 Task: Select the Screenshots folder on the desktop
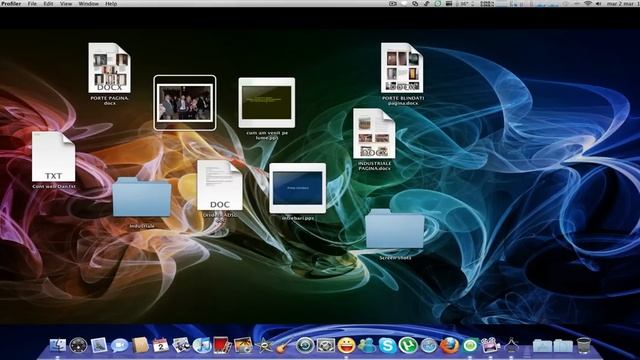395,229
